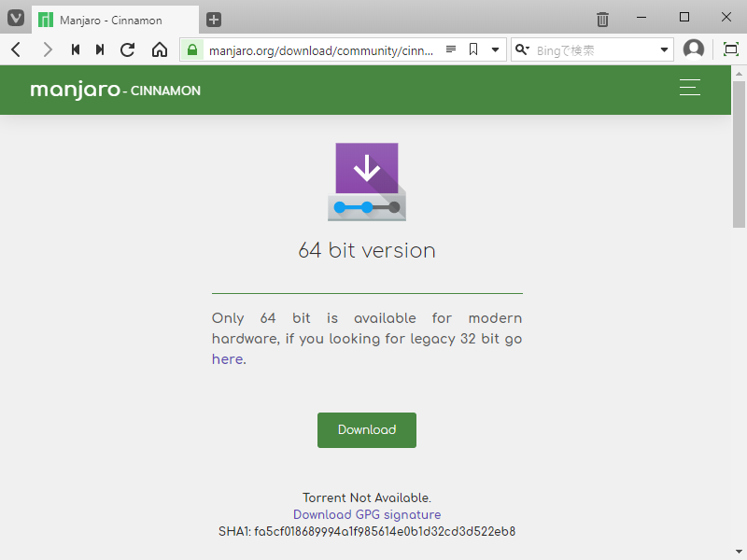This screenshot has height=560, width=747.
Task: Click the 'Torrent Not Available.' text
Action: click(367, 497)
